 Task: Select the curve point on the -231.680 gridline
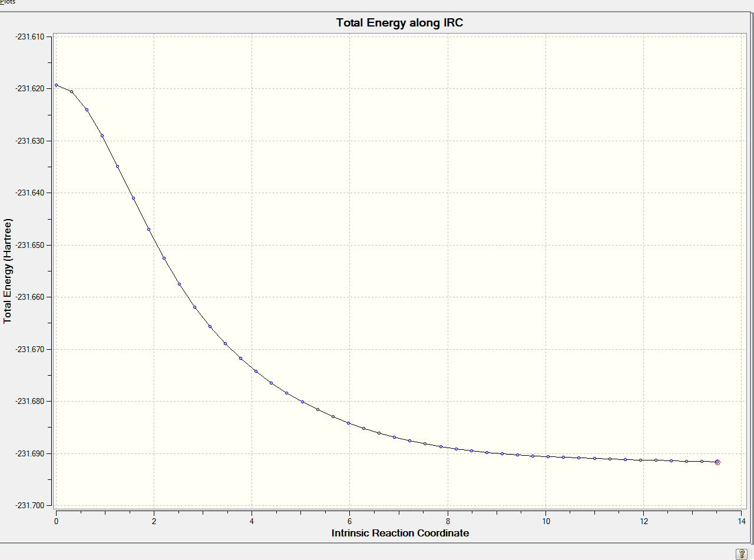[302, 402]
